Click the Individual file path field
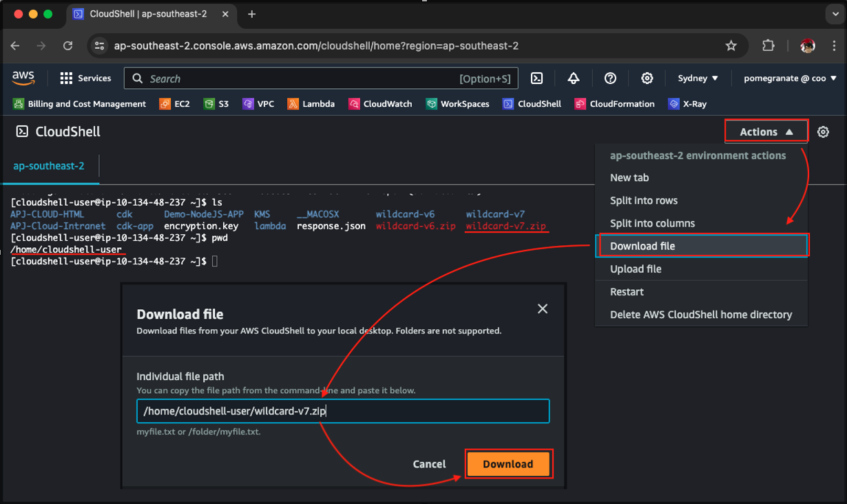 click(343, 411)
